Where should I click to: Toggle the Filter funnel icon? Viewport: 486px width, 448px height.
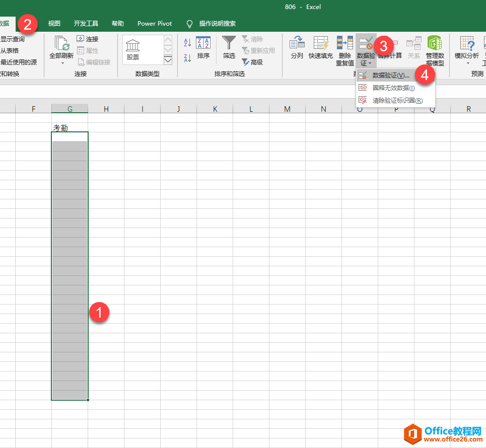click(x=229, y=42)
